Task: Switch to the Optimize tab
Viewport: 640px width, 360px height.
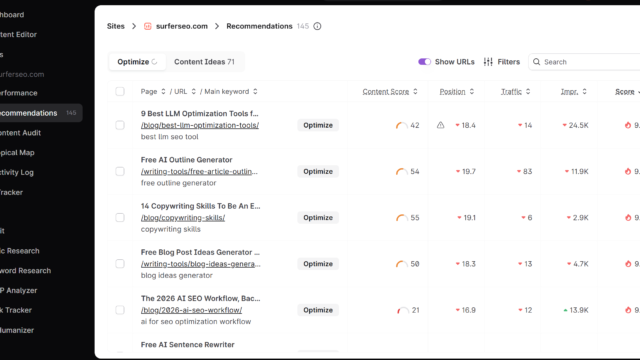Action: point(137,62)
